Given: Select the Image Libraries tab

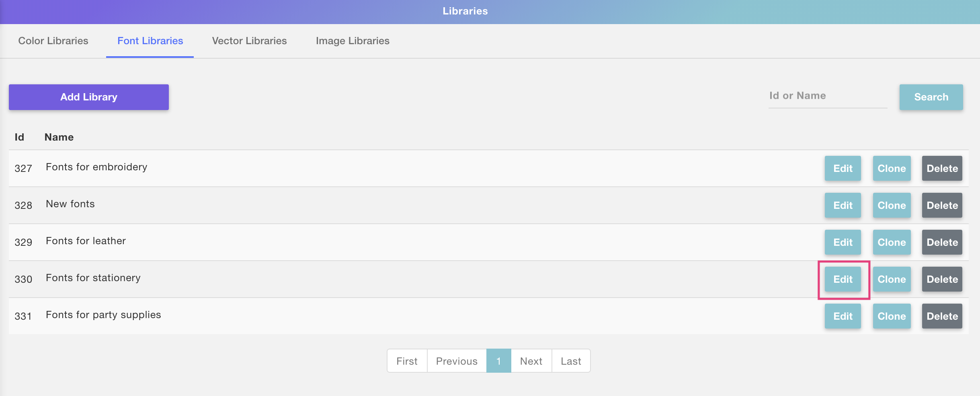Looking at the screenshot, I should [353, 41].
